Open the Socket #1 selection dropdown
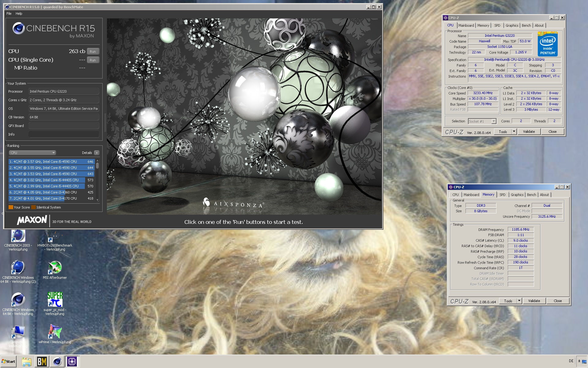 [482, 121]
